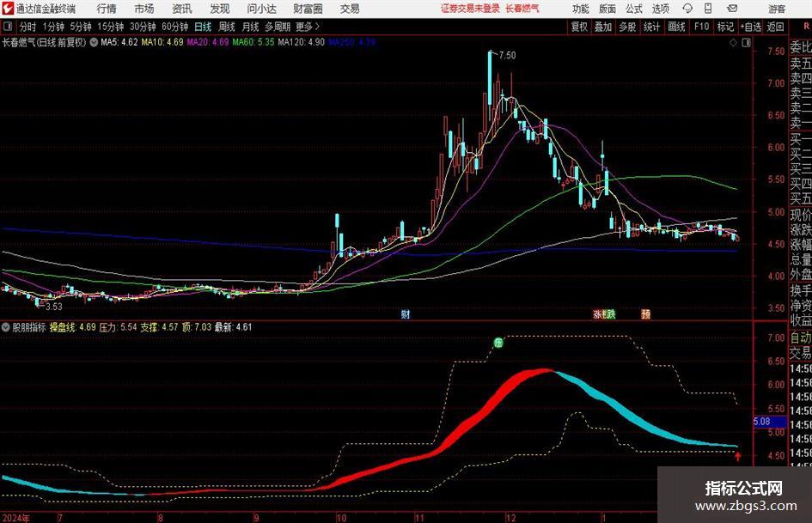Click the diamond icon at chart top right
The height and width of the screenshot is (523, 812).
tap(733, 43)
